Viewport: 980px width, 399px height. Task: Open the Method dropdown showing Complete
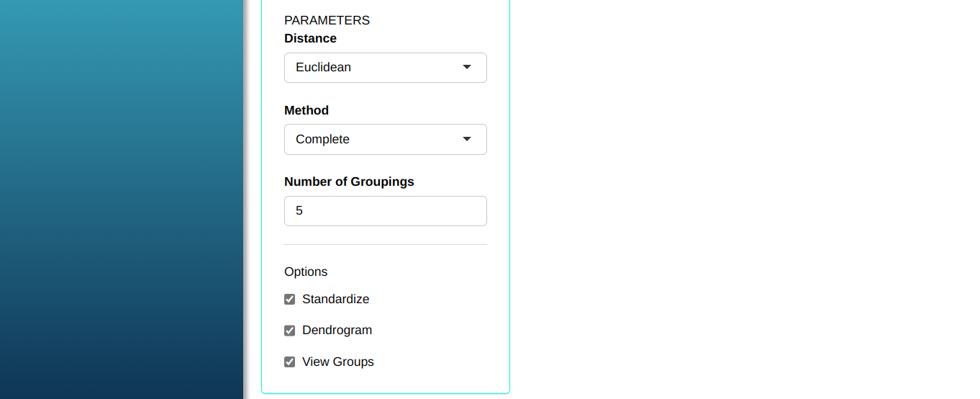tap(385, 139)
